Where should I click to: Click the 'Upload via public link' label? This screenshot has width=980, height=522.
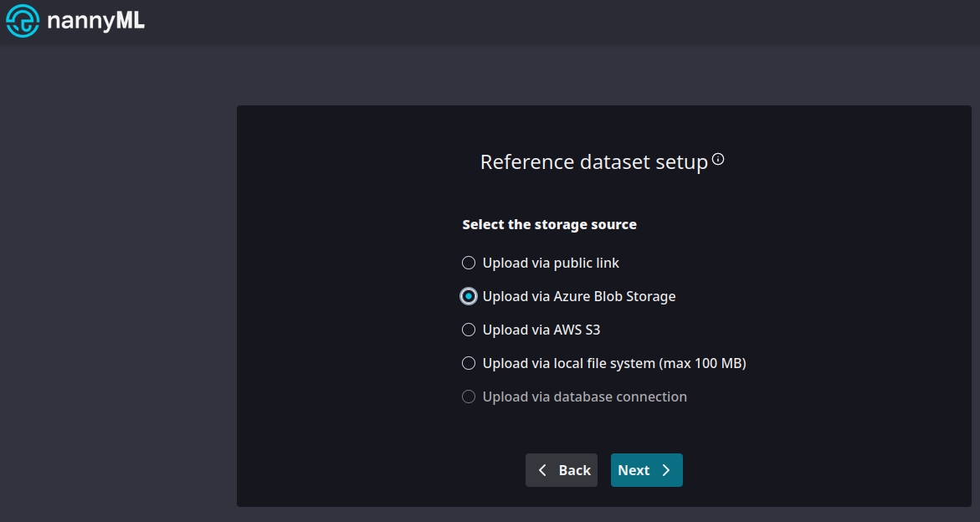tap(551, 263)
